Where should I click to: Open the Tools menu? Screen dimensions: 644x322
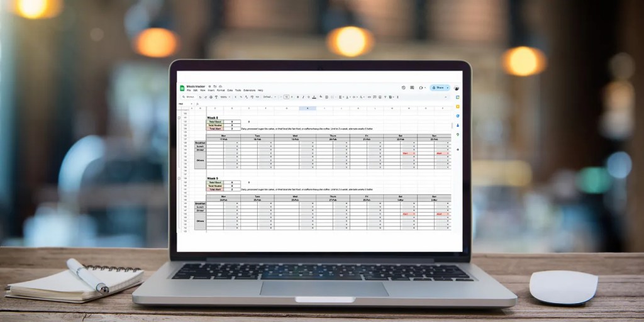click(x=238, y=91)
